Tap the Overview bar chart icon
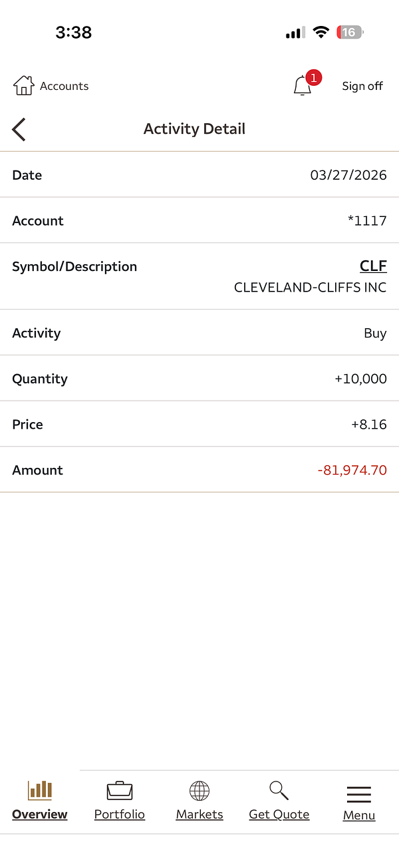 point(40,790)
